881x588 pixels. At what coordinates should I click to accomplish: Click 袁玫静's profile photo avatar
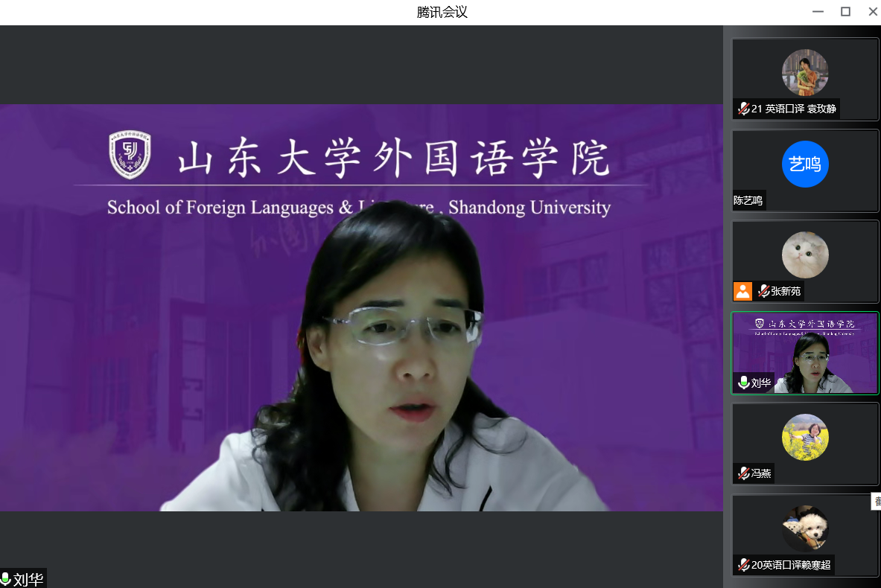click(805, 72)
